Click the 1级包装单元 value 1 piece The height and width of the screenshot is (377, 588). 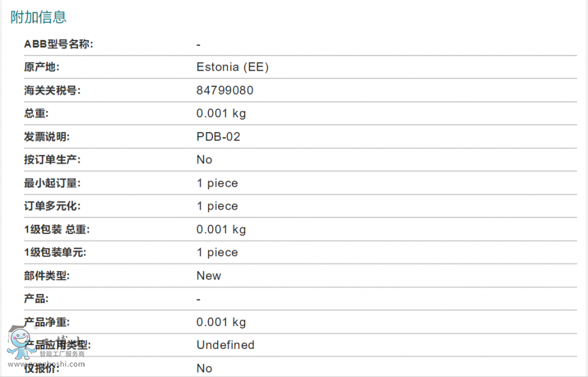218,252
